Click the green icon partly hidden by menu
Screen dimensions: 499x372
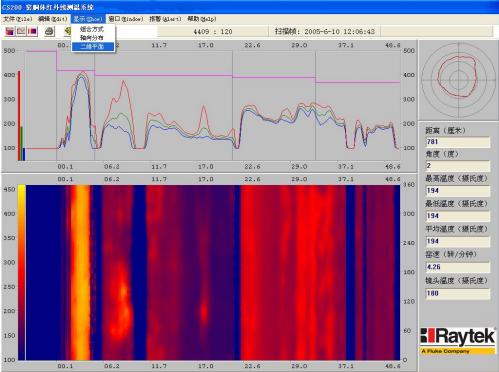coord(68,32)
